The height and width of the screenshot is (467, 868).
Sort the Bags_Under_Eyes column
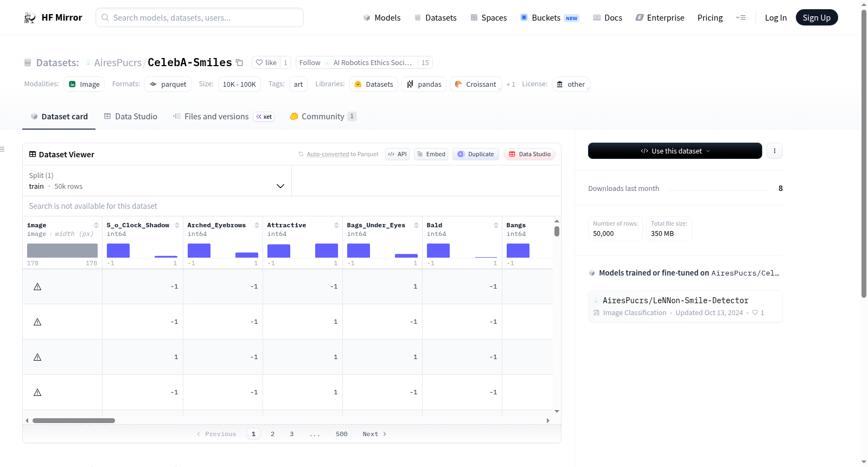[x=416, y=225]
